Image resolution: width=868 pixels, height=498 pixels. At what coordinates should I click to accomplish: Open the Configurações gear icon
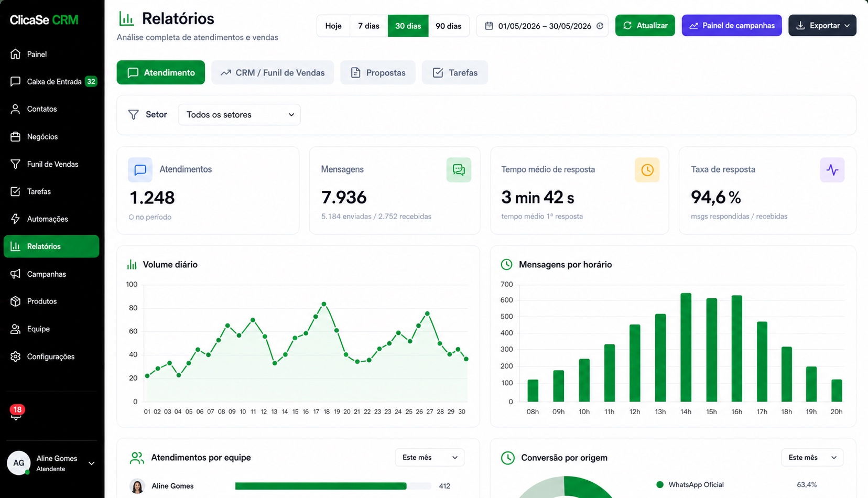point(16,356)
